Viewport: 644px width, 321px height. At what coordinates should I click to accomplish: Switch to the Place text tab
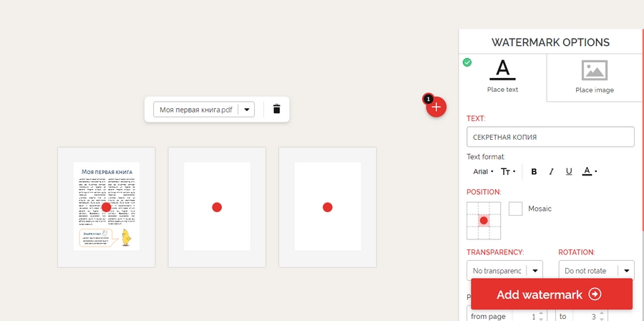pyautogui.click(x=502, y=77)
